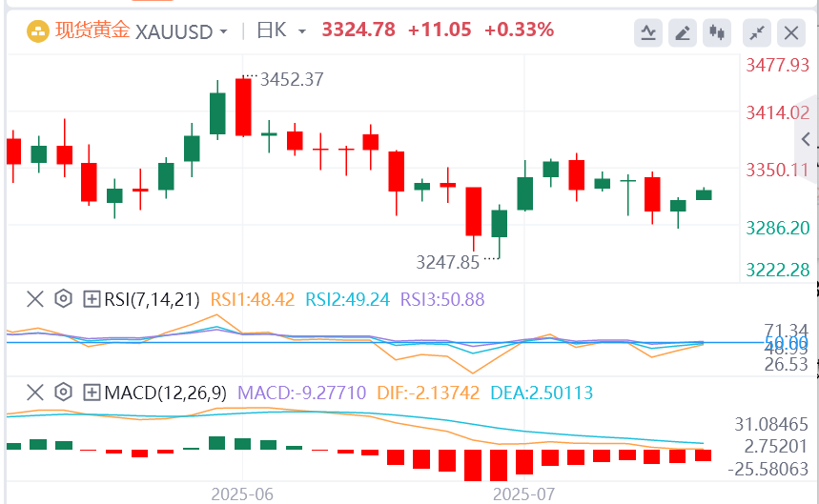The height and width of the screenshot is (504, 819).
Task: Open MACD indicator settings gear
Action: tap(63, 392)
